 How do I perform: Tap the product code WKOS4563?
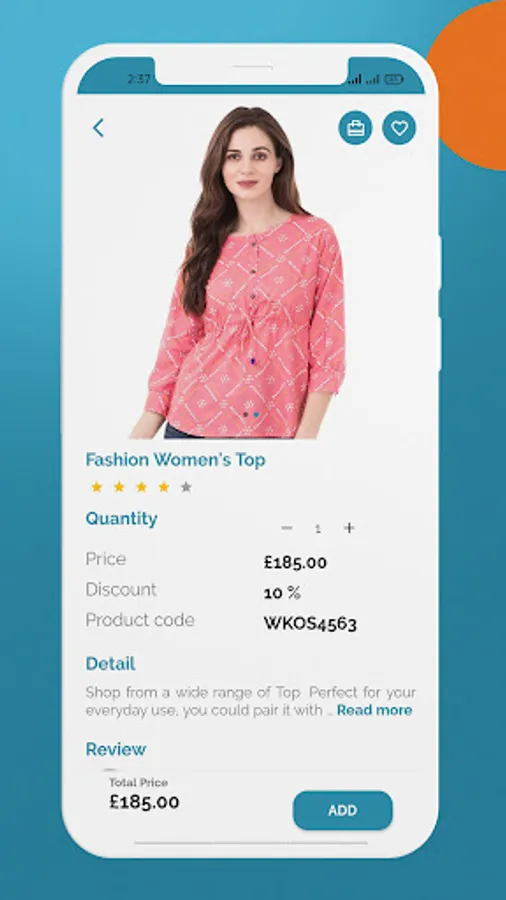310,623
